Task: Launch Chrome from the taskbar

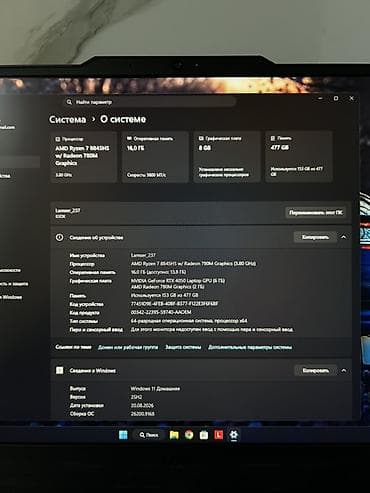Action: (x=189, y=435)
